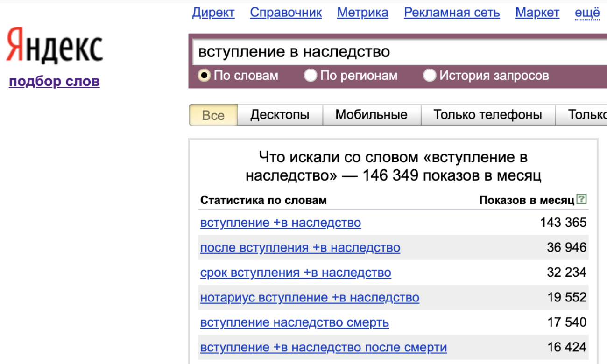Expand the ещё menu link

[587, 13]
